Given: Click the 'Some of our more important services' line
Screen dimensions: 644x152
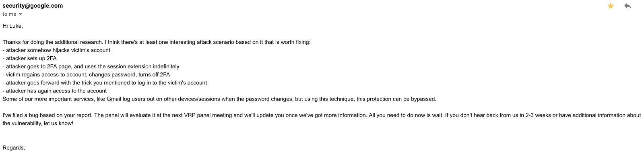Looking at the screenshot, I should tap(219, 99).
